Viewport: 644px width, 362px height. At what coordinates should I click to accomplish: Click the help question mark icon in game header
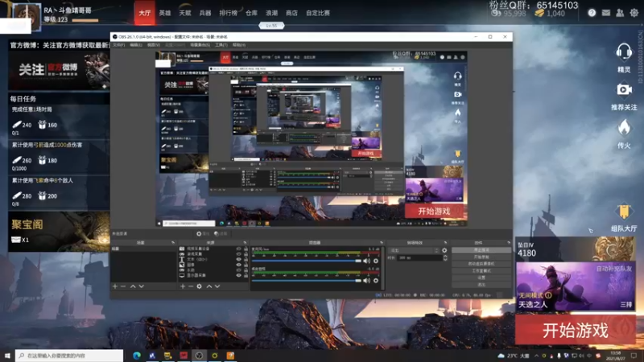point(592,13)
